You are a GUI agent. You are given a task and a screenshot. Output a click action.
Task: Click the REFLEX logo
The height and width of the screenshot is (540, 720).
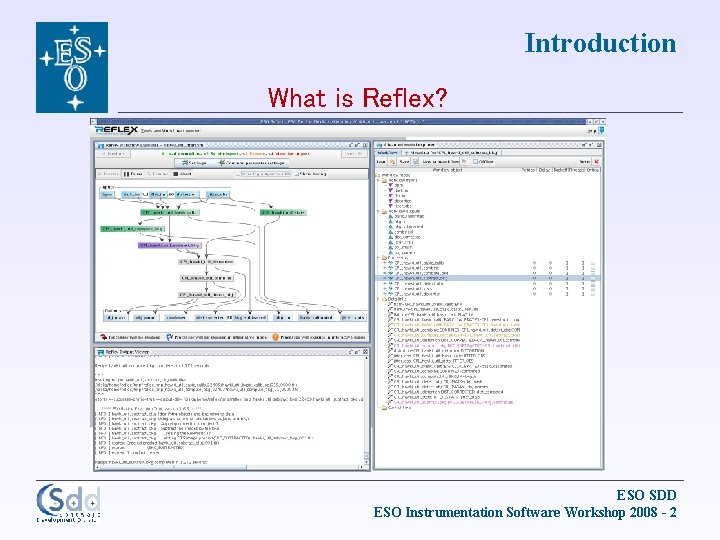coord(116,130)
